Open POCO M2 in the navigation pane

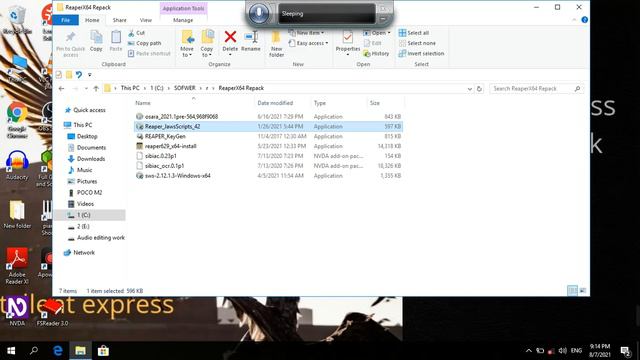click(x=89, y=192)
